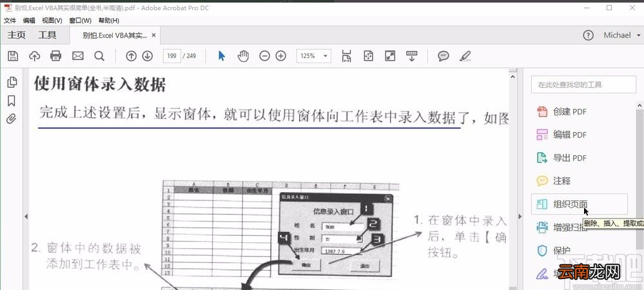Click the scrolling page display icon
This screenshot has height=290, width=644.
[347, 56]
